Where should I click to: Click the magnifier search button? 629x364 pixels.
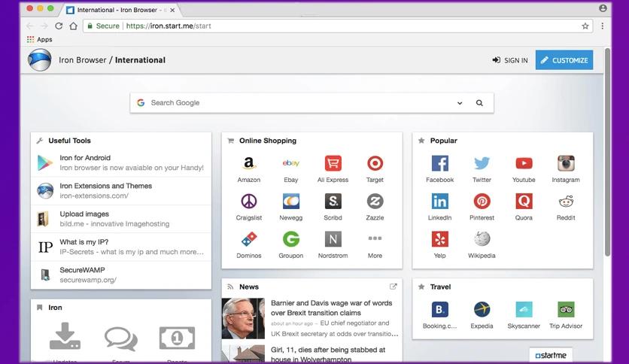point(479,102)
